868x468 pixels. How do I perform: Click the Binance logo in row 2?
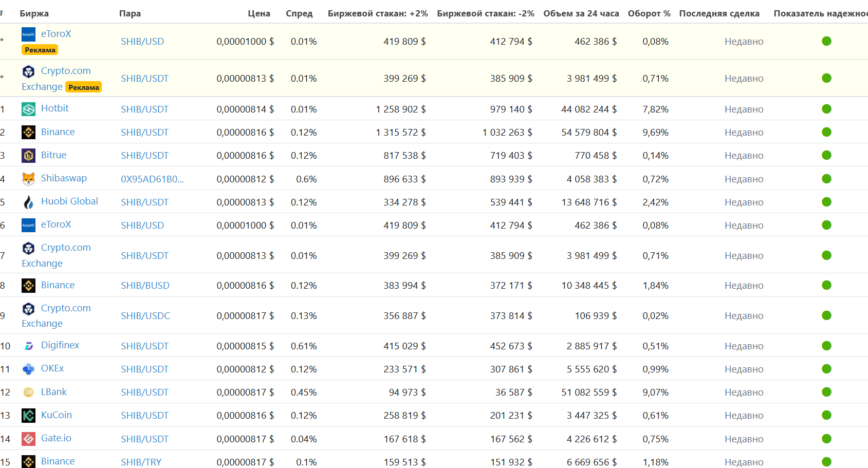point(28,132)
